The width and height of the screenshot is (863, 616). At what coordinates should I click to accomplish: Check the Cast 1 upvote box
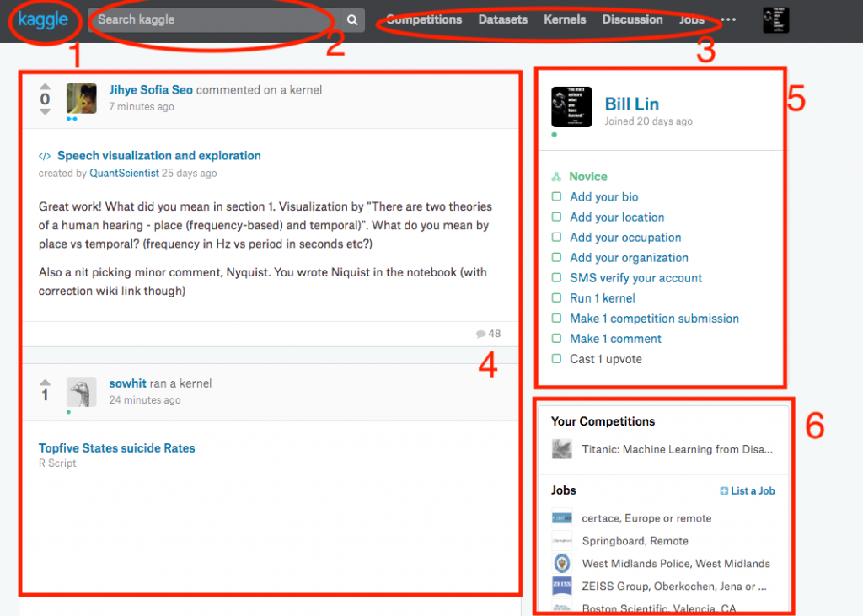coord(556,359)
